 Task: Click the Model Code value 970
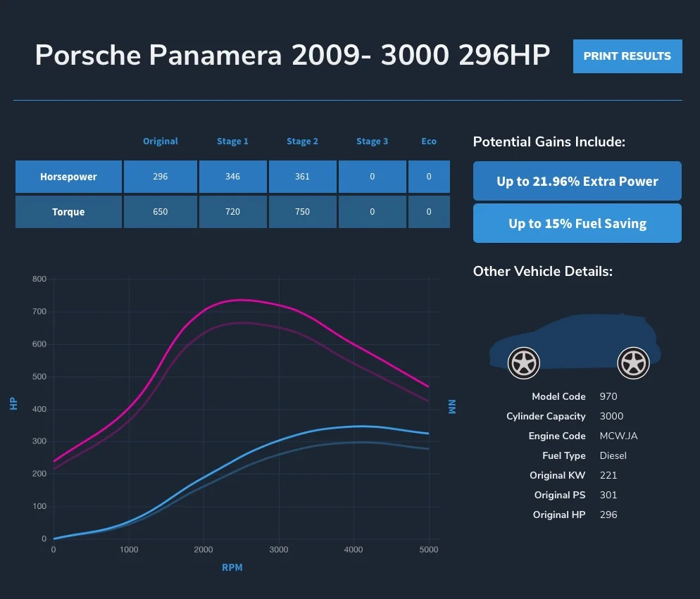click(x=608, y=396)
